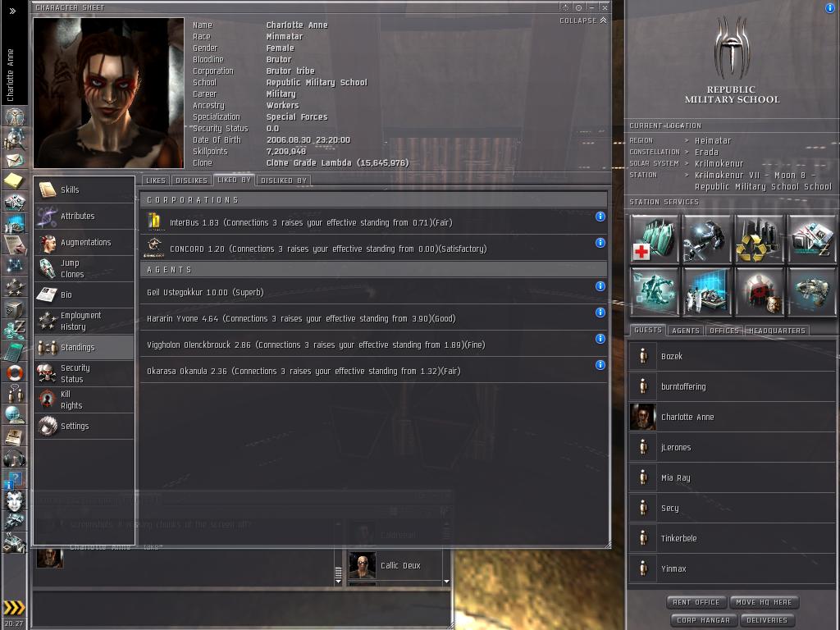Open the Science and Industry lab service
Viewport: 840px width, 630px height.
tap(706, 291)
